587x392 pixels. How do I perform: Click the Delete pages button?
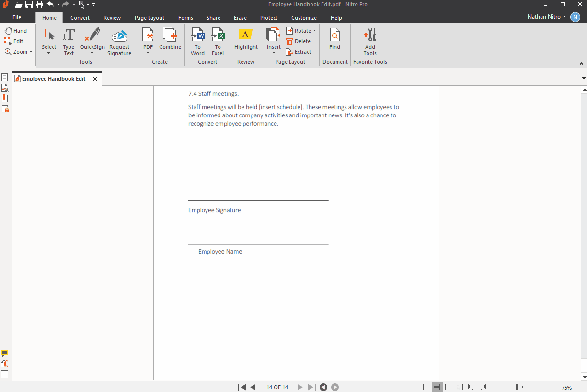[x=299, y=41]
